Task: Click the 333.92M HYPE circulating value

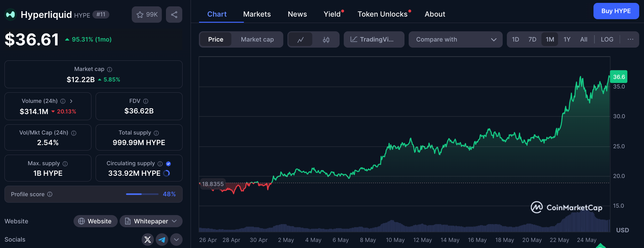Action: pyautogui.click(x=134, y=173)
